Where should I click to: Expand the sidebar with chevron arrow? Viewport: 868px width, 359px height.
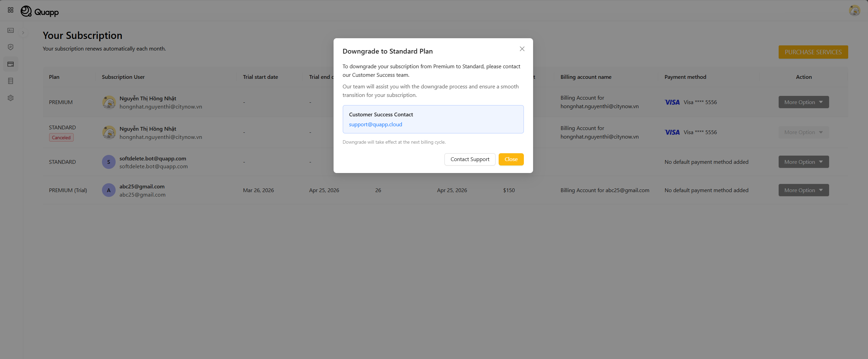[23, 33]
